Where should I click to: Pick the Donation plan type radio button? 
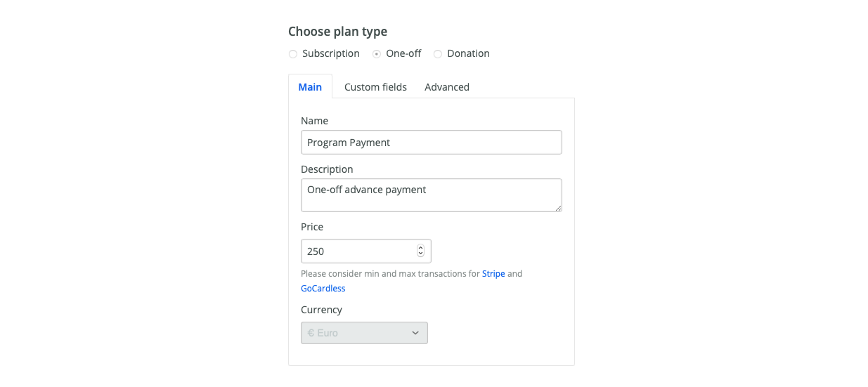pyautogui.click(x=438, y=54)
